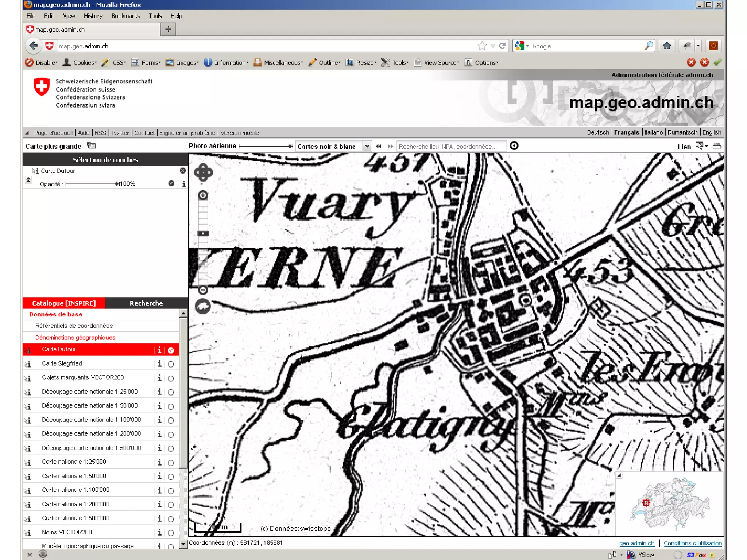Adjust the Carte Dufour opacity slider

pos(117,184)
